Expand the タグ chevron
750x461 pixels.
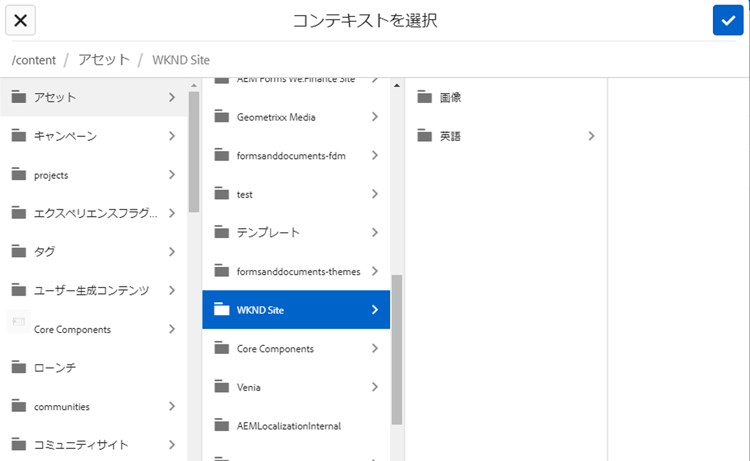tap(172, 252)
